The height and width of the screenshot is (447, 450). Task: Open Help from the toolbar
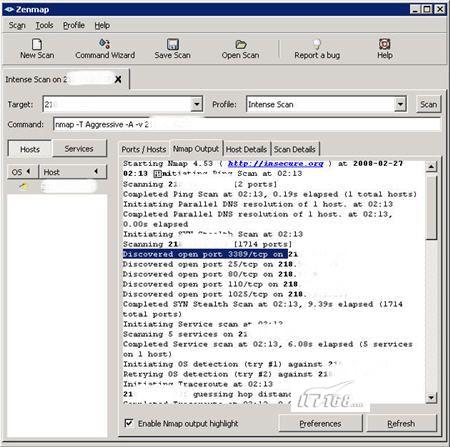385,49
